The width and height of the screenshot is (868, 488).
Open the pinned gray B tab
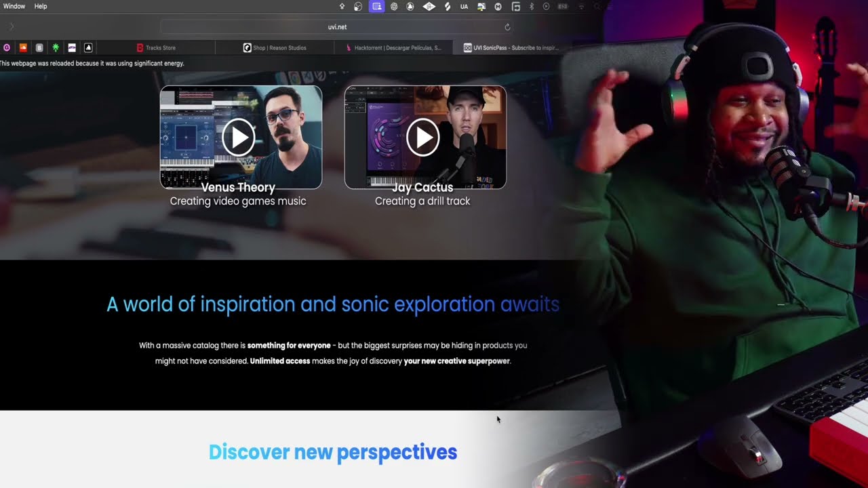39,48
